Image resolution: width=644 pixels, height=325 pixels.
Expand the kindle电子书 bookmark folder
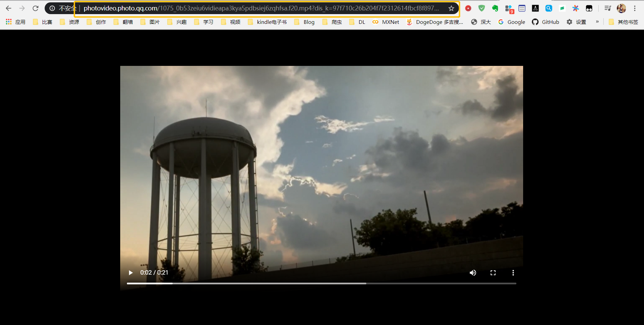(x=267, y=22)
